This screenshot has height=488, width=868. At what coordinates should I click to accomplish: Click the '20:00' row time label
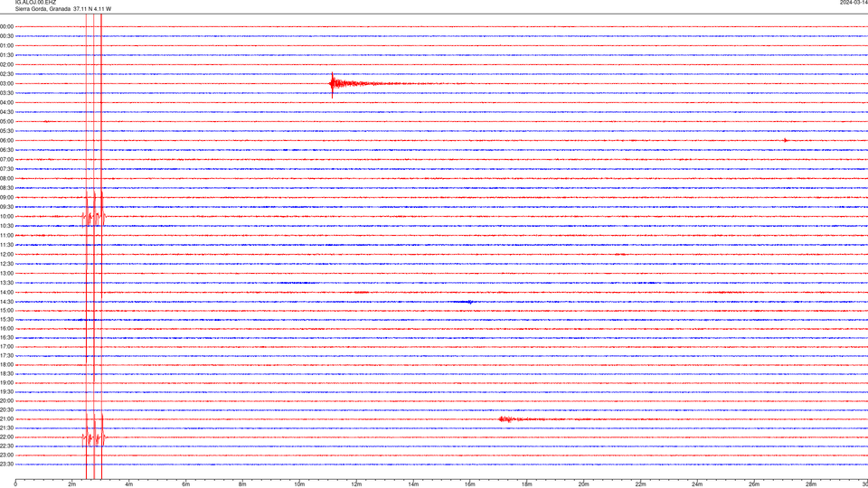pyautogui.click(x=6, y=401)
